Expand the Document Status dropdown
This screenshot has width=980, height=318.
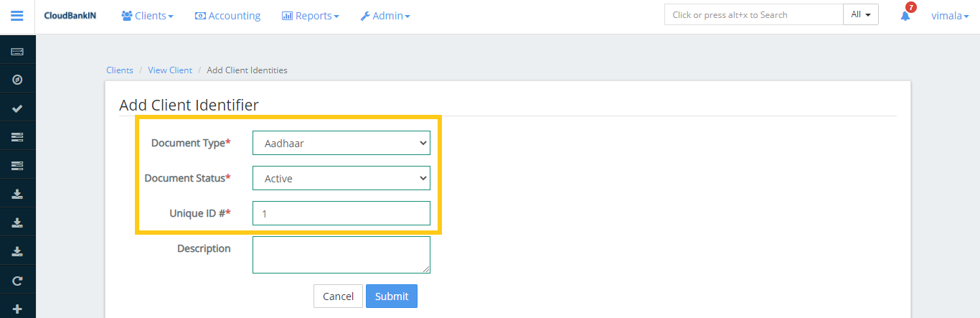pos(341,178)
